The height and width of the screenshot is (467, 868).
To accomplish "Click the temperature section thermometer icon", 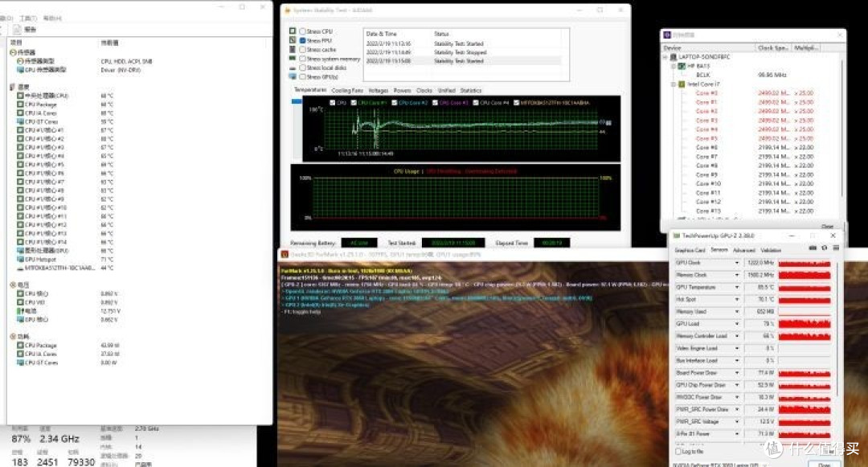I will [14, 87].
